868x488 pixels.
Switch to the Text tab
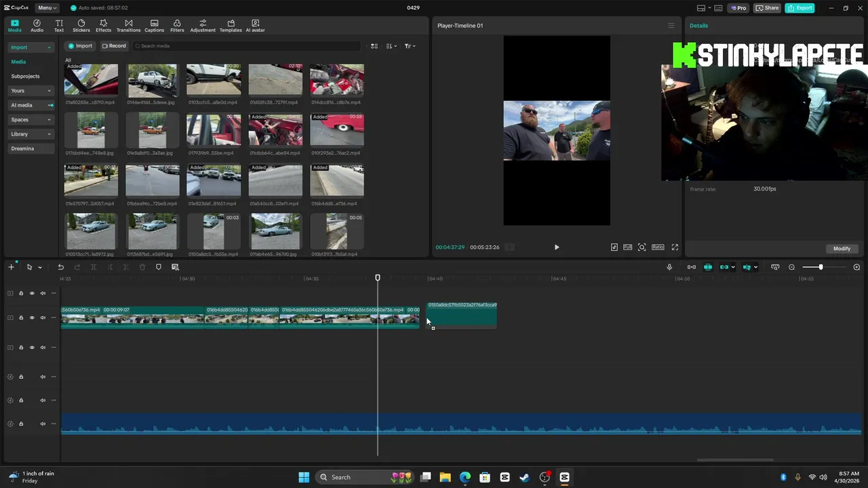click(x=59, y=26)
